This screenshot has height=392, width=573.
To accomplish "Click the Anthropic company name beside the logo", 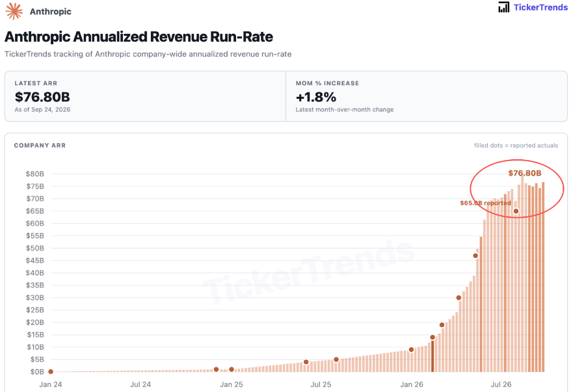I will (51, 11).
